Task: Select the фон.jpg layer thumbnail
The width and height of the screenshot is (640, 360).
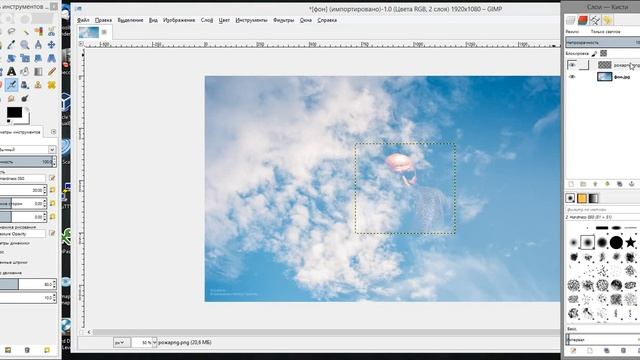Action: click(x=604, y=76)
